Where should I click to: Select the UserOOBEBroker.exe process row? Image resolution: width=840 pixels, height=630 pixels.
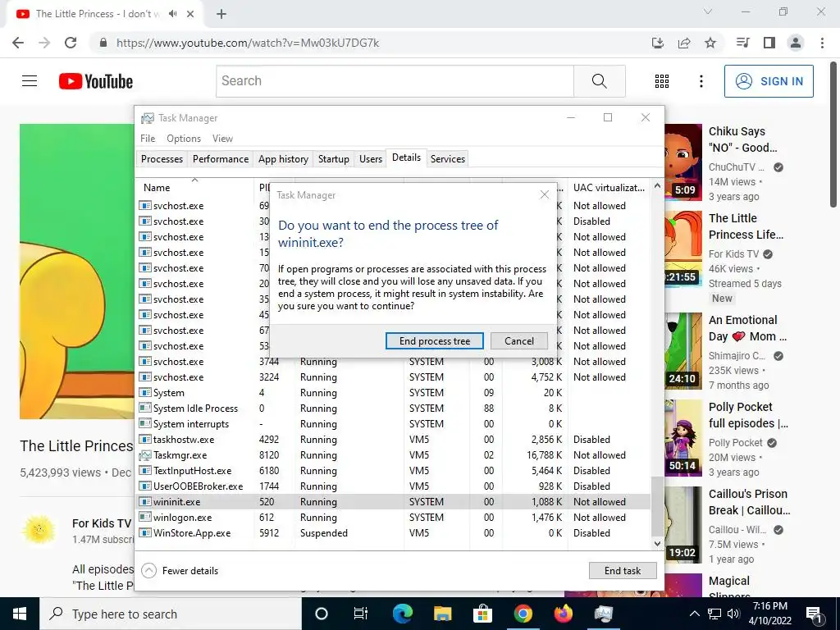click(x=394, y=486)
